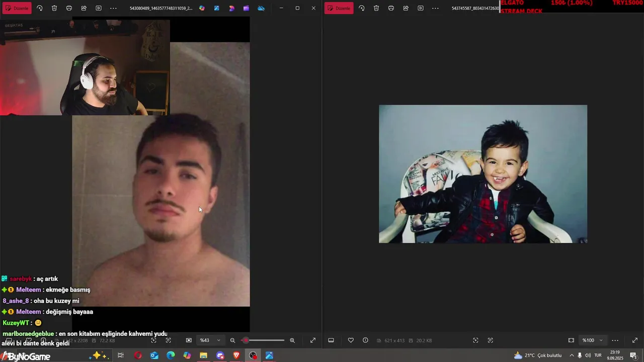Image resolution: width=644 pixels, height=362 pixels.
Task: Open %100 zoom dropdown in right window
Action: tap(593, 340)
